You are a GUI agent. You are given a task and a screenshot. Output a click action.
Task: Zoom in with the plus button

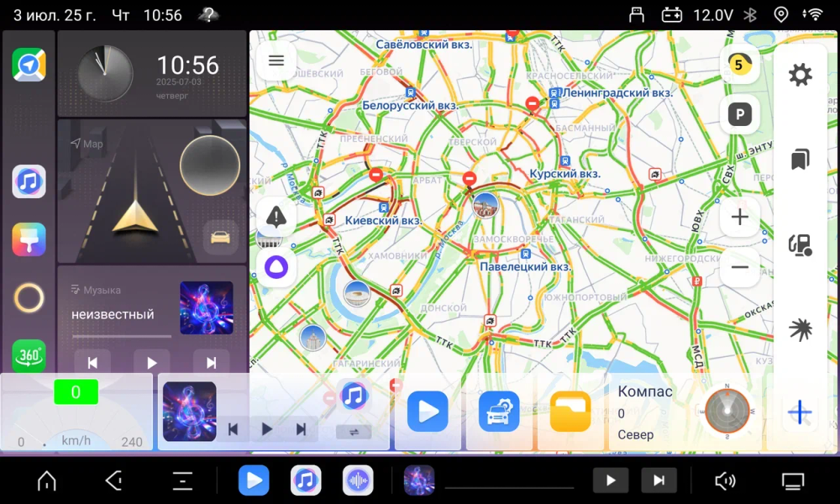[739, 217]
